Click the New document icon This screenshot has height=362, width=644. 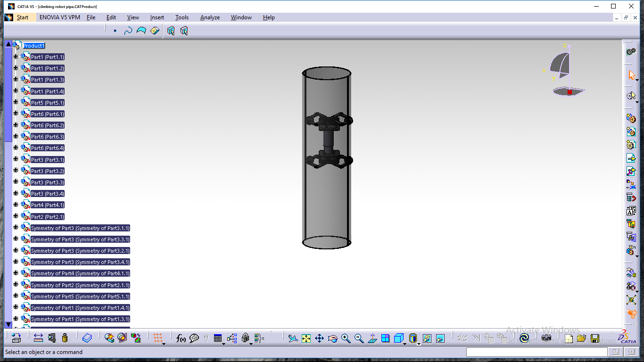[569, 338]
